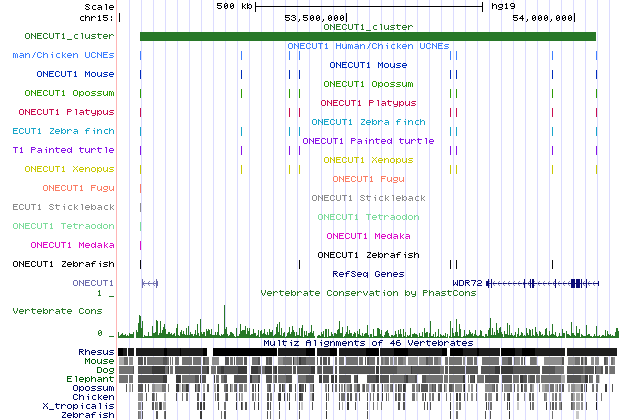Select the Elephant alignment row label
Viewport: 620px width, 420px height.
click(92, 379)
